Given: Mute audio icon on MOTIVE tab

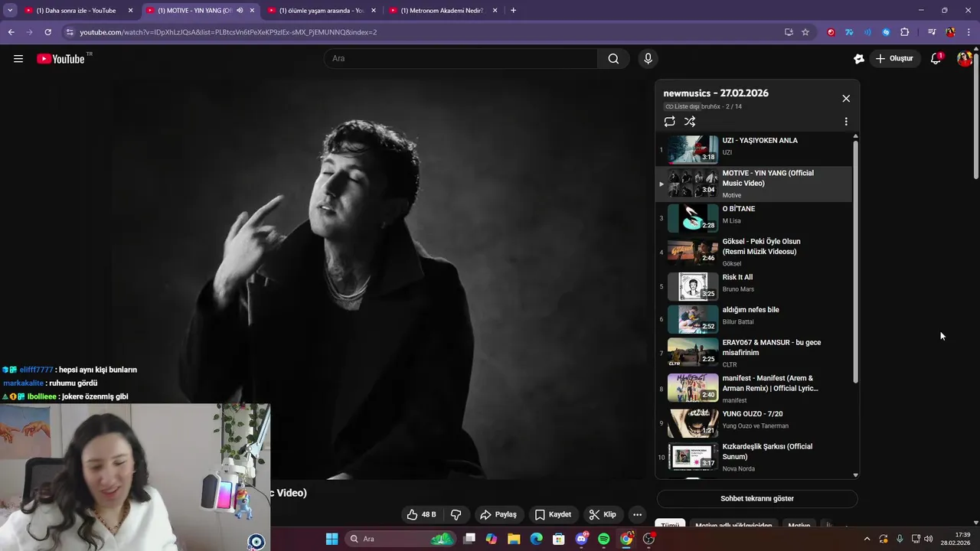Looking at the screenshot, I should 240,11.
